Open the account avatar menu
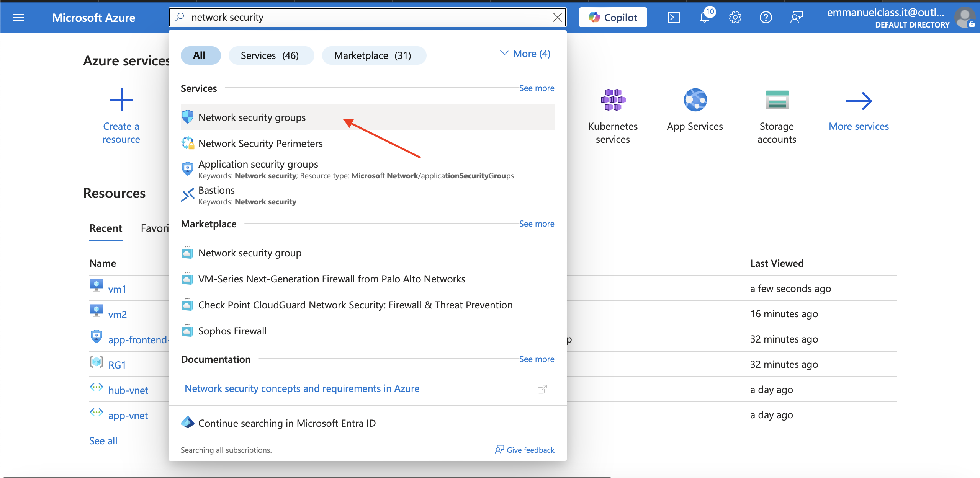 click(x=964, y=18)
